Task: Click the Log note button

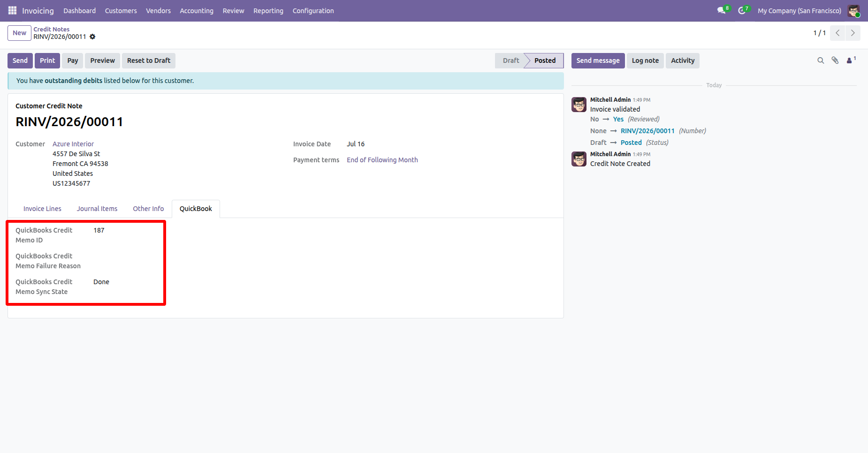Action: pos(645,60)
